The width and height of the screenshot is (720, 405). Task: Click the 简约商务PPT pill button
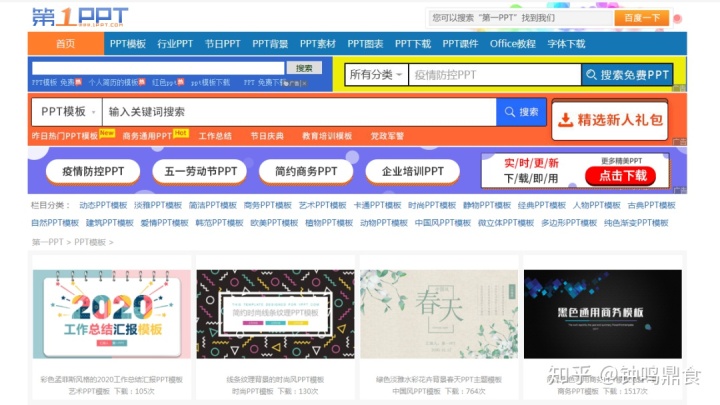(306, 171)
